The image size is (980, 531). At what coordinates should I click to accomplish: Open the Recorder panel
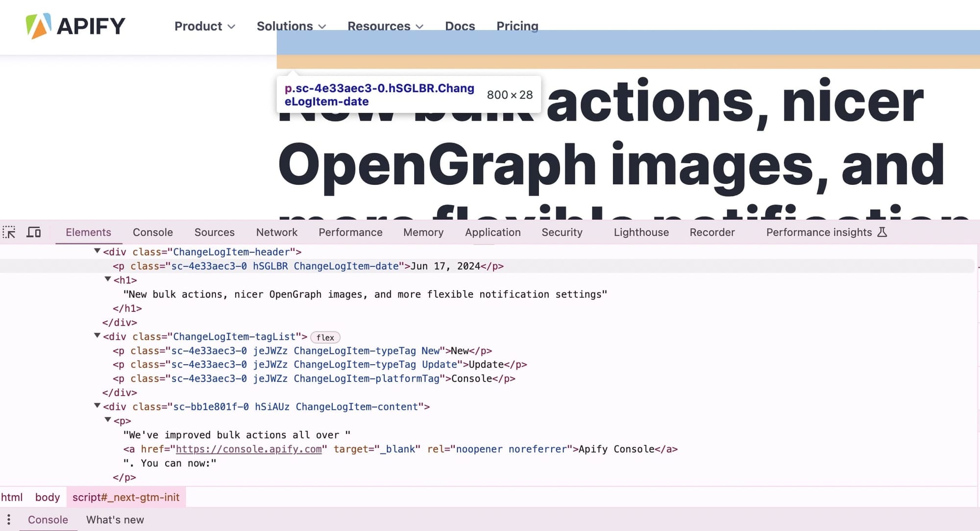(711, 232)
